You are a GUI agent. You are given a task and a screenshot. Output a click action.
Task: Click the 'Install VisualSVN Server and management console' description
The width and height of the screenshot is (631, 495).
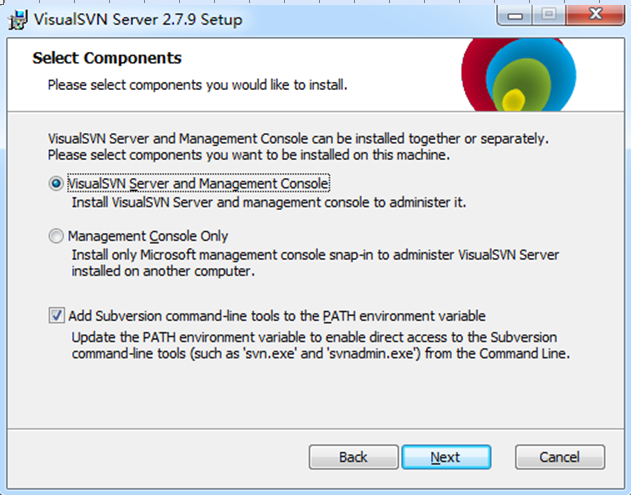(x=269, y=203)
